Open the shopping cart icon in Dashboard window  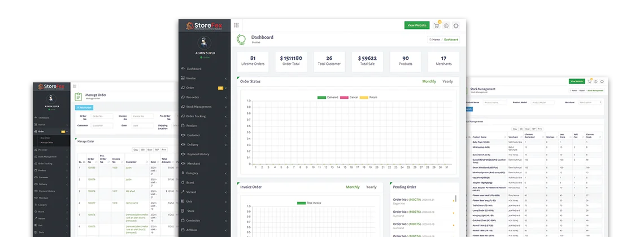pyautogui.click(x=437, y=25)
